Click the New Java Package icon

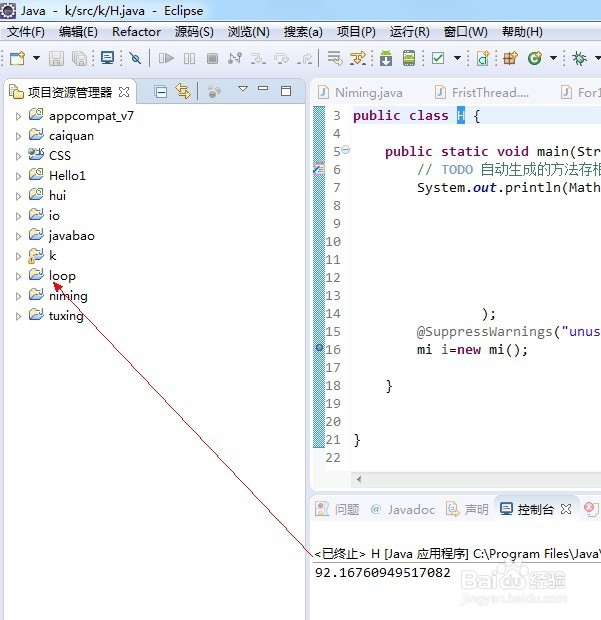click(x=510, y=59)
